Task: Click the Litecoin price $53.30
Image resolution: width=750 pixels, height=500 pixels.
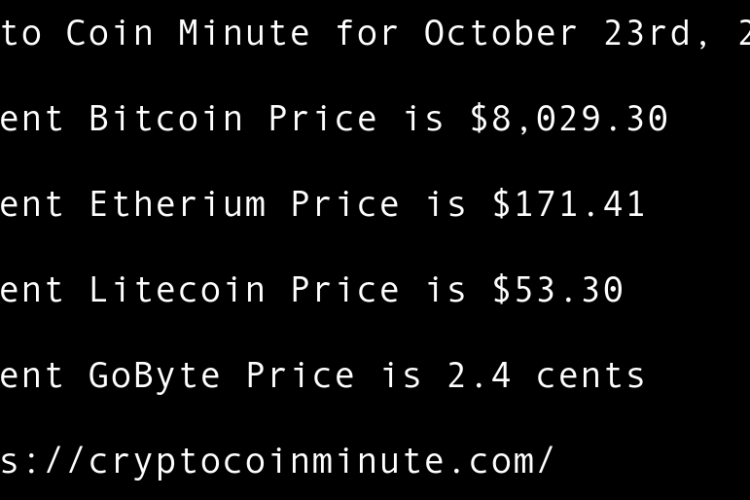Action: (557, 290)
